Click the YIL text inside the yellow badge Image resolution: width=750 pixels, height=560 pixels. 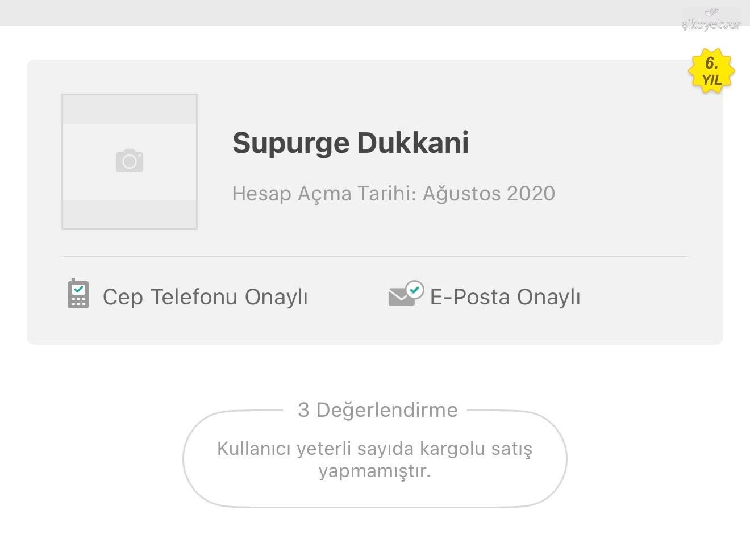[x=711, y=80]
